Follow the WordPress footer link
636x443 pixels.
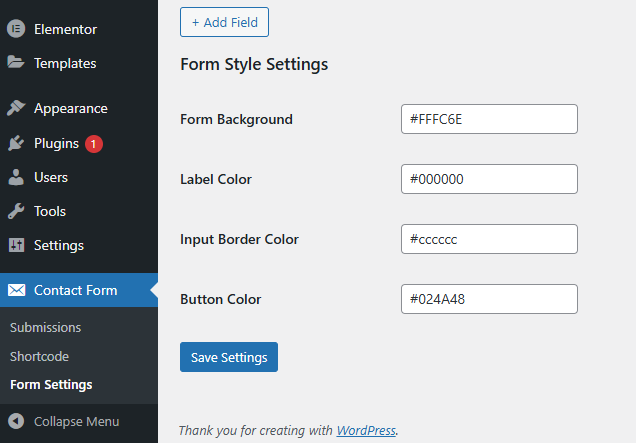coord(366,430)
